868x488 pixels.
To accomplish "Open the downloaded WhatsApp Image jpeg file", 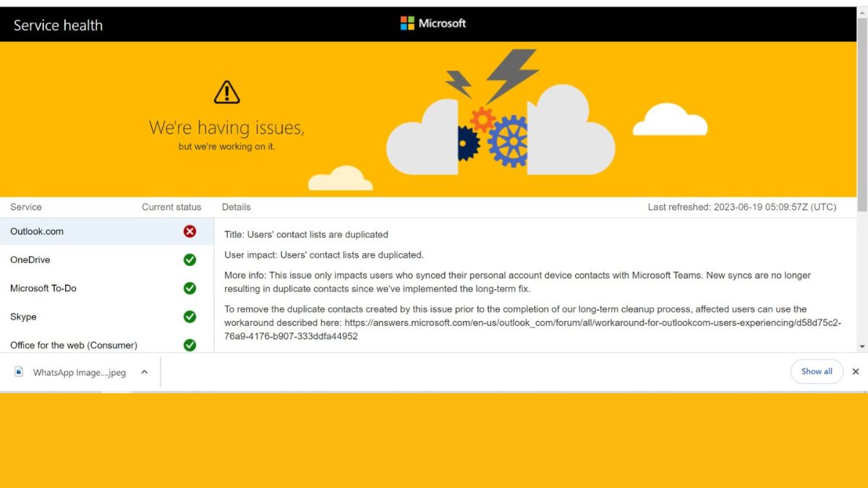I will click(x=80, y=372).
